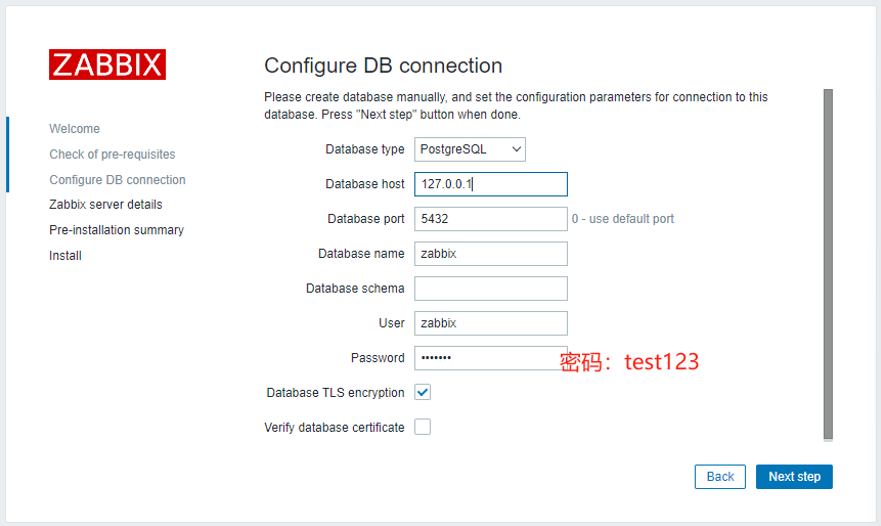881x526 pixels.
Task: Focus the Database host field
Action: pyautogui.click(x=490, y=184)
